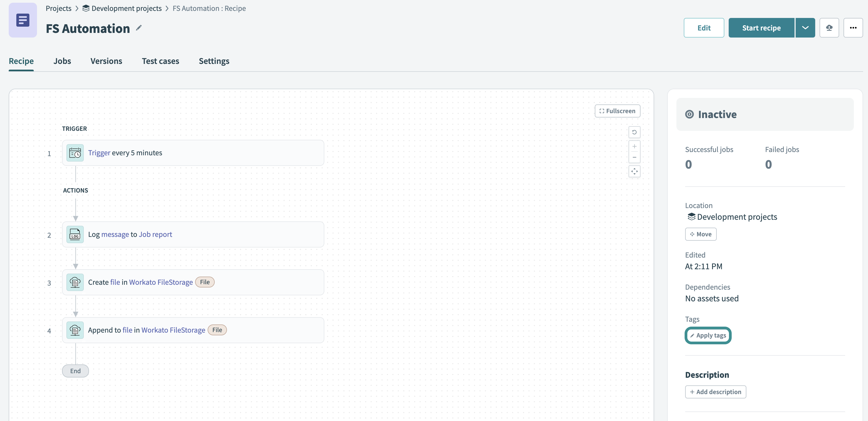
Task: Open the three-dots more options menu
Action: pyautogui.click(x=853, y=28)
